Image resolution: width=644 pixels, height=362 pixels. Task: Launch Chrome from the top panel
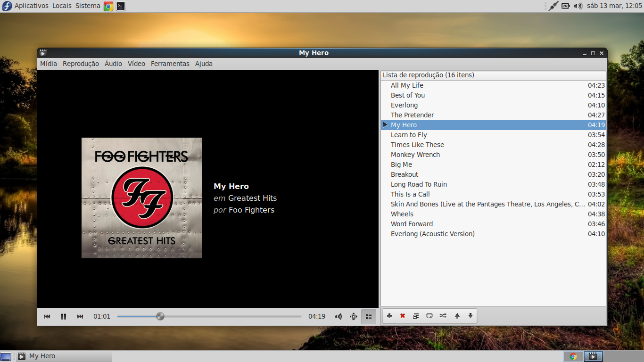(108, 6)
